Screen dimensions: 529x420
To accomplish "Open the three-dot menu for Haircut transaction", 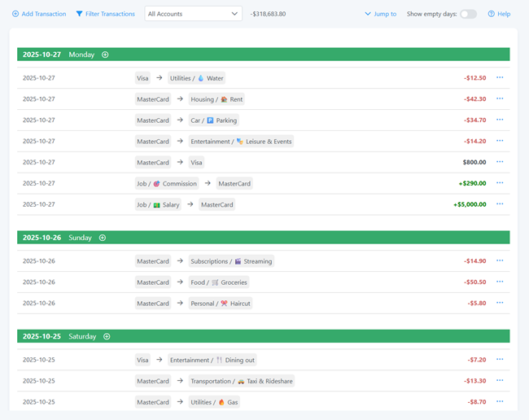I will pyautogui.click(x=500, y=303).
